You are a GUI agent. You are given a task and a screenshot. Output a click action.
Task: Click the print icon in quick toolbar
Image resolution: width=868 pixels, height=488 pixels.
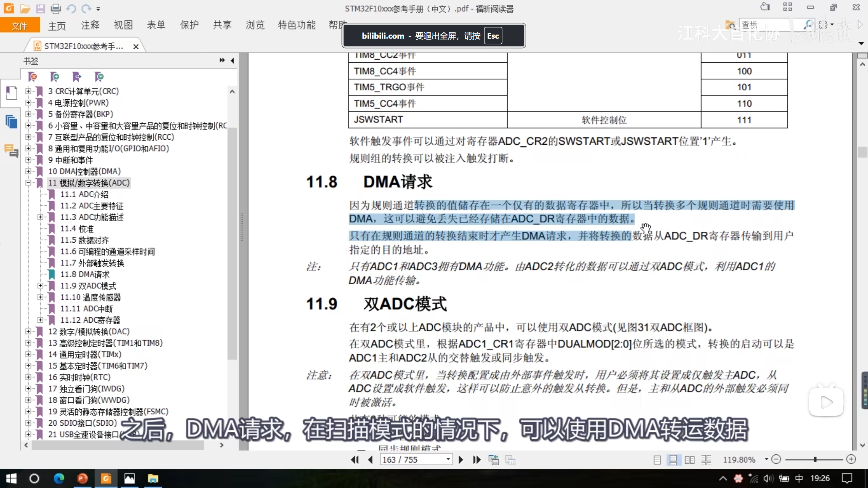click(56, 8)
